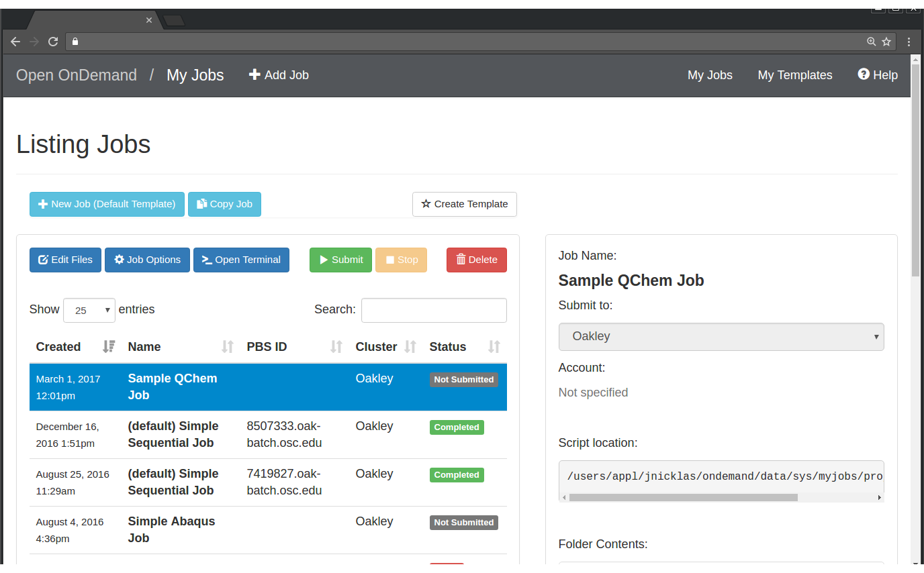This screenshot has width=924, height=573.
Task: Click the Sample QChem Job name heading
Action: coord(631,280)
